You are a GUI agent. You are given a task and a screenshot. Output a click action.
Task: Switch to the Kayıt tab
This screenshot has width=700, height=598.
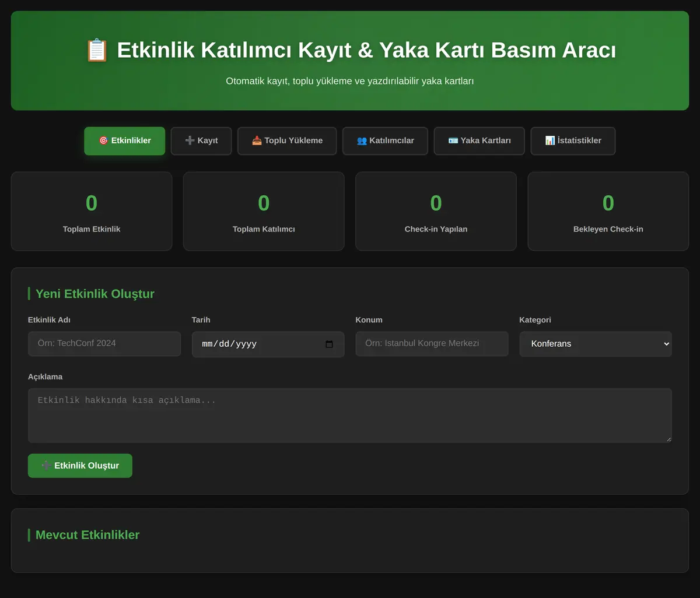pyautogui.click(x=201, y=141)
